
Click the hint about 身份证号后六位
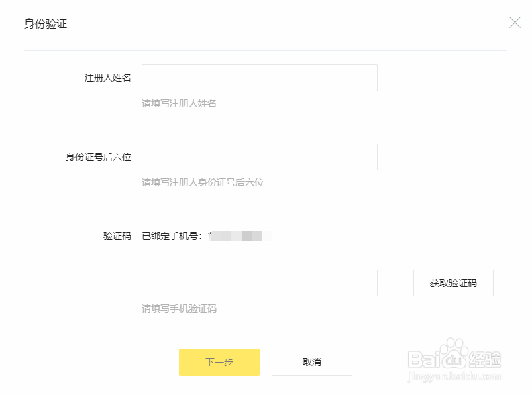tap(203, 183)
